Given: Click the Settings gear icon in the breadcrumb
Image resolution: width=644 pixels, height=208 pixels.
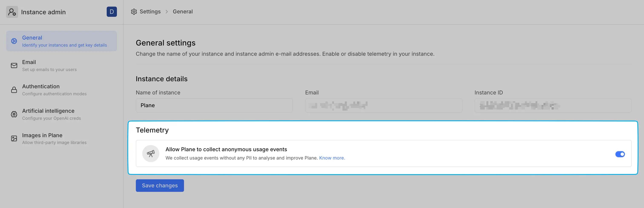Looking at the screenshot, I should click(x=134, y=11).
